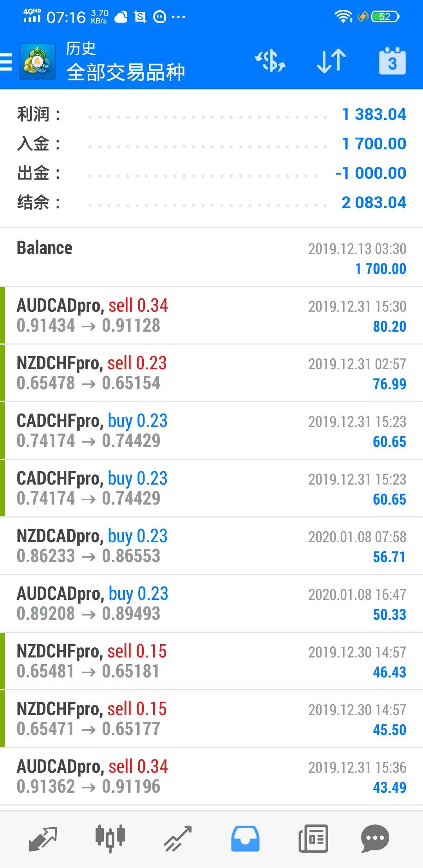Tap AUDCADpro buy 0.23 trade row
The image size is (423, 868).
(x=211, y=603)
